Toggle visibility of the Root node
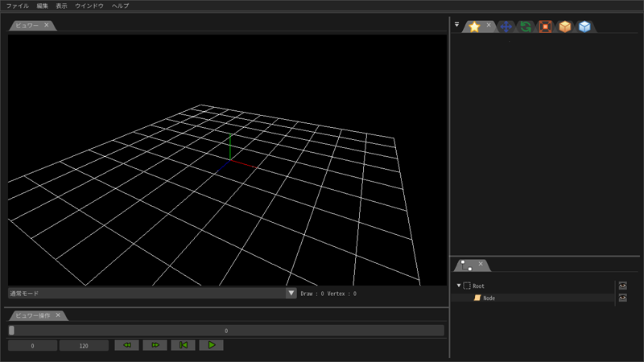644x362 pixels. tap(622, 286)
